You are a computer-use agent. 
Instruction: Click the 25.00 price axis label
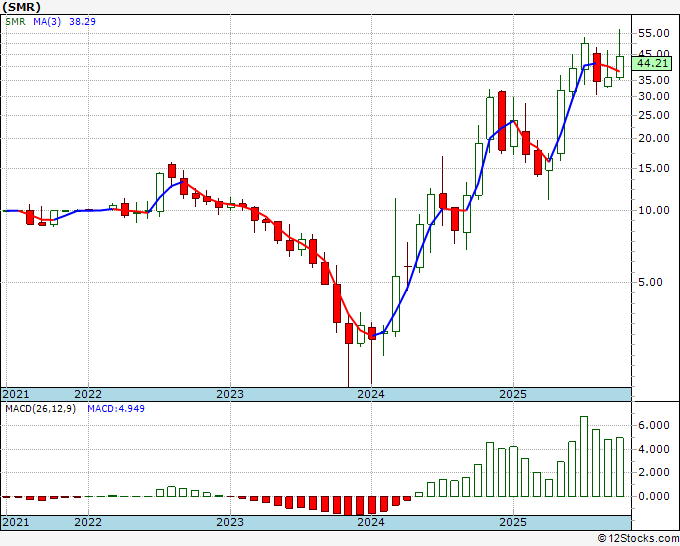click(654, 115)
